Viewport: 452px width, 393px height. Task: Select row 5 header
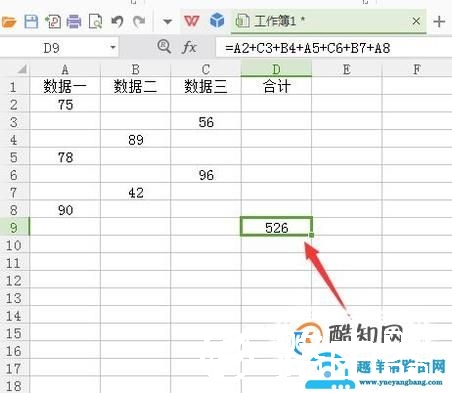tap(14, 157)
